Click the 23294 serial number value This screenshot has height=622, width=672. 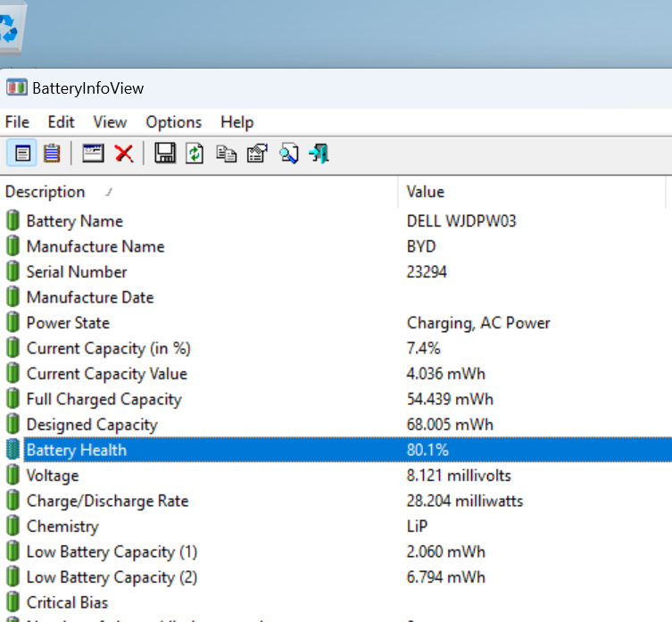(x=427, y=272)
